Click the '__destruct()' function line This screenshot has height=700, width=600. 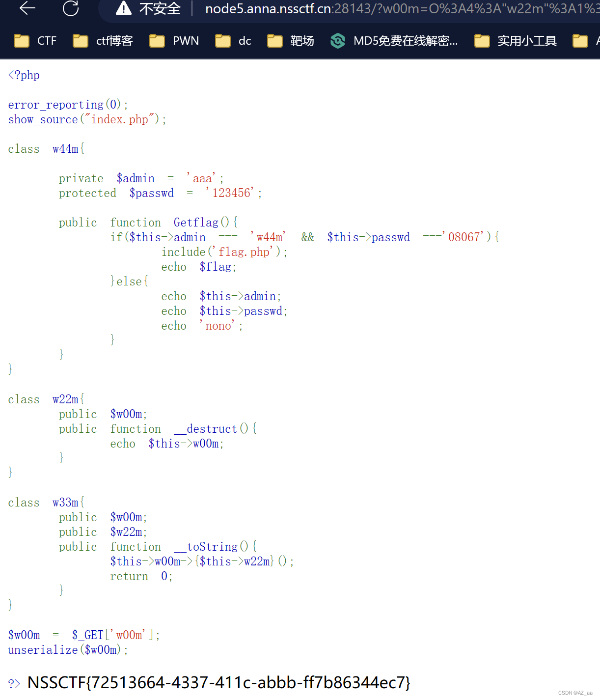[x=158, y=429]
